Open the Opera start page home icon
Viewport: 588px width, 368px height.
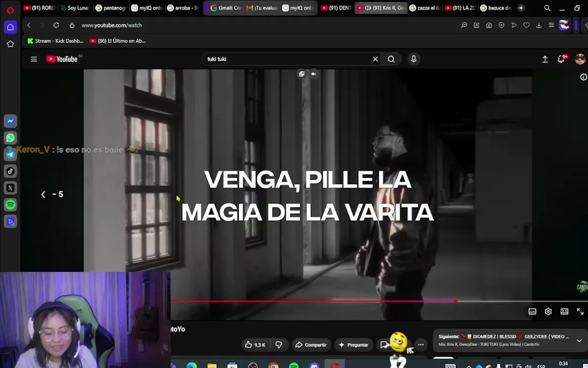click(x=10, y=28)
